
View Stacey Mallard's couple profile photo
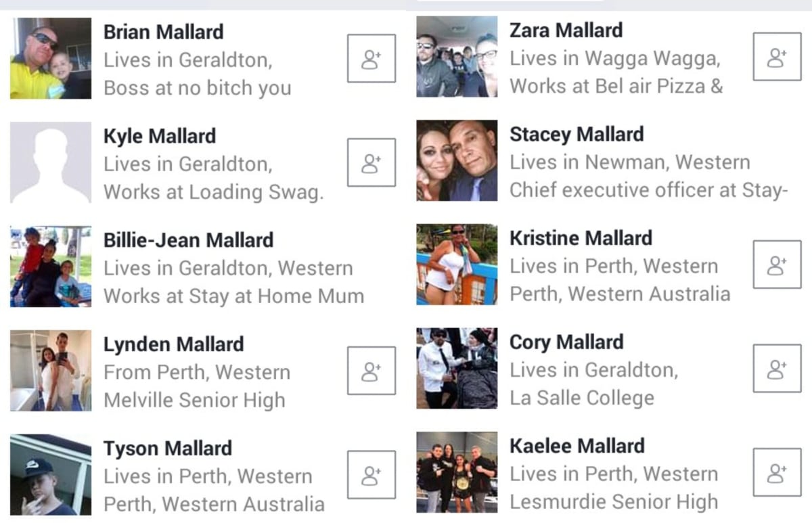[457, 161]
